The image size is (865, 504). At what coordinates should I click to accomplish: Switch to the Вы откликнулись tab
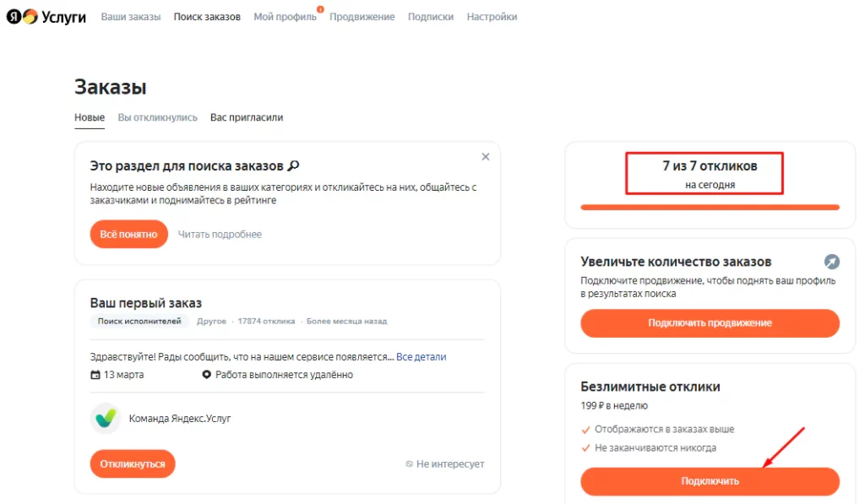coord(157,117)
